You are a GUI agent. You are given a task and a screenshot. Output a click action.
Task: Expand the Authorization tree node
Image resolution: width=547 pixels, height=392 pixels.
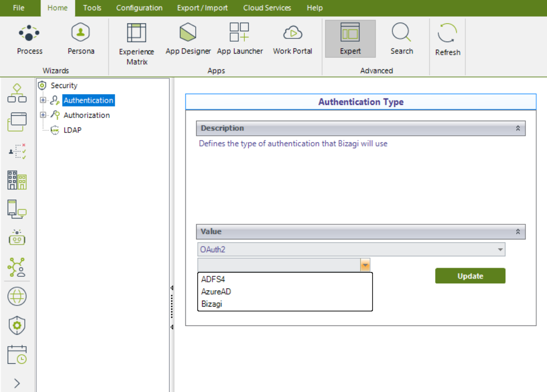(x=43, y=115)
